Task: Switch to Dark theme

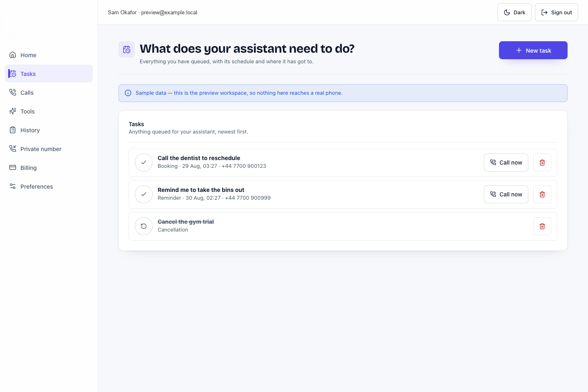Action: [514, 12]
